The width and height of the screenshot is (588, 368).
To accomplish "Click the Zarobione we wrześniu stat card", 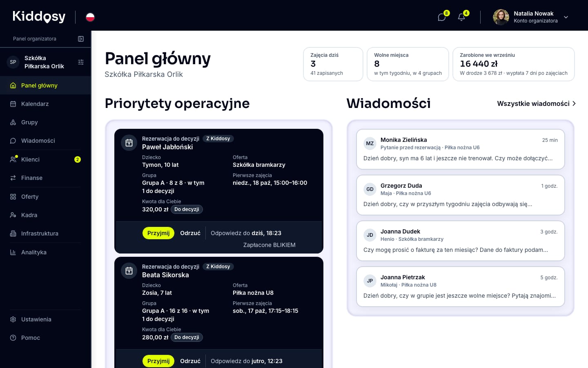I will pos(514,64).
